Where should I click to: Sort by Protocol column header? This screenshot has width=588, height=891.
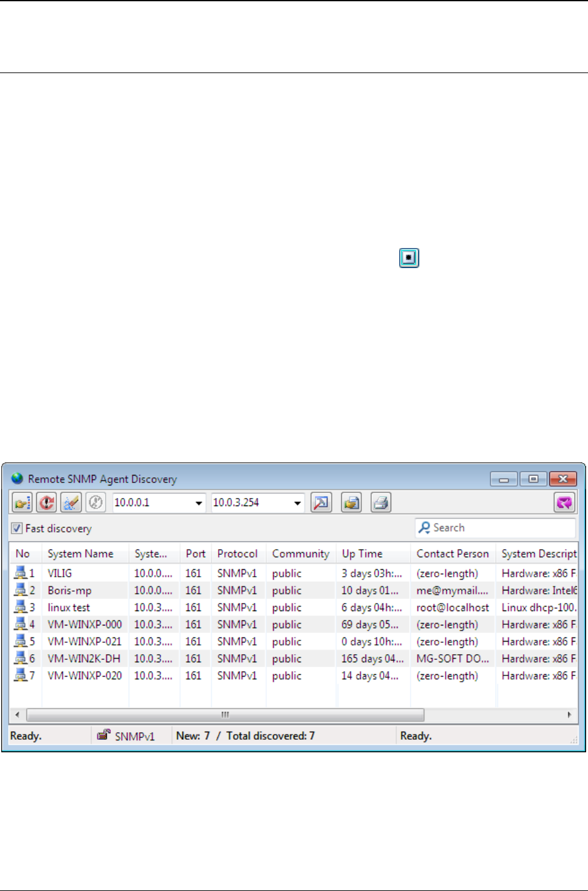[239, 554]
